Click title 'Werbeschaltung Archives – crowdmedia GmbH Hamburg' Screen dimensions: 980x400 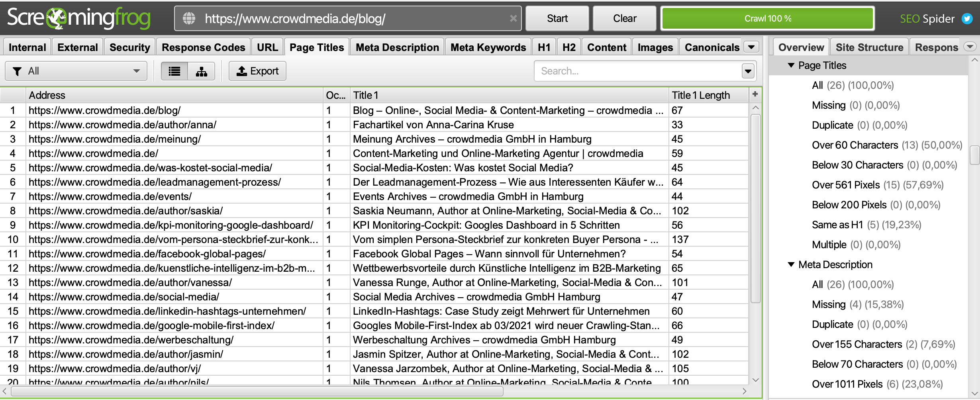tap(484, 340)
